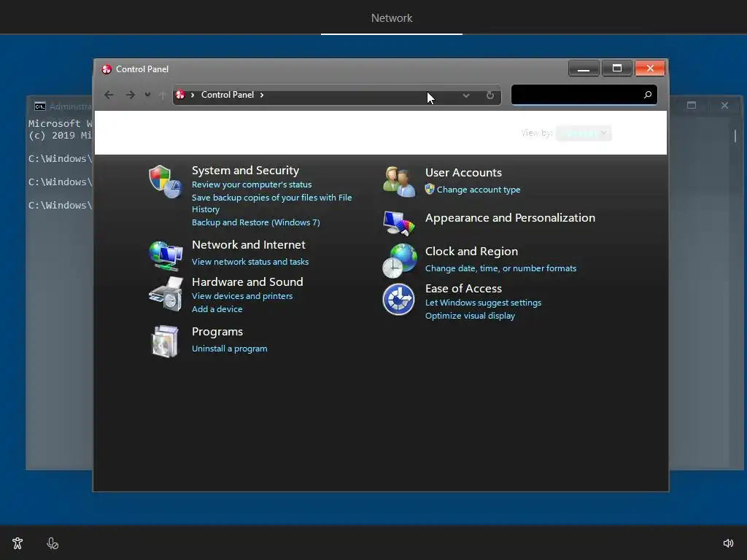747x560 pixels.
Task: Expand the chevron before Control Panel breadcrumb
Action: tap(193, 95)
